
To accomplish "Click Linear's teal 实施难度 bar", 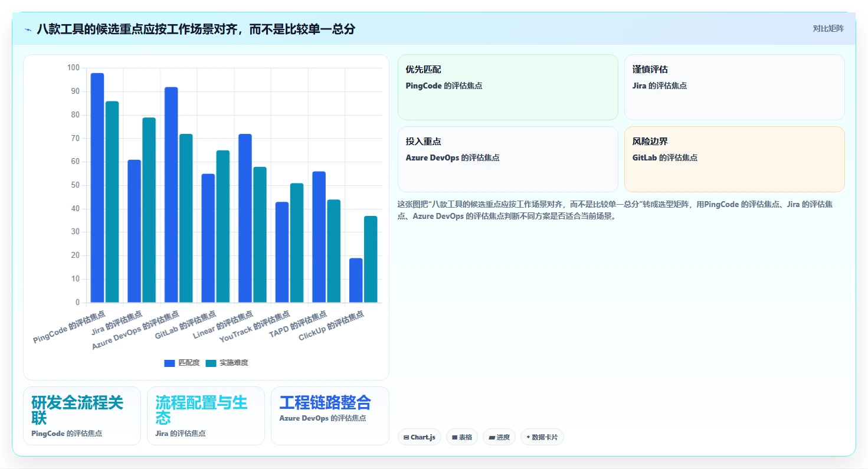I will 260,235.
